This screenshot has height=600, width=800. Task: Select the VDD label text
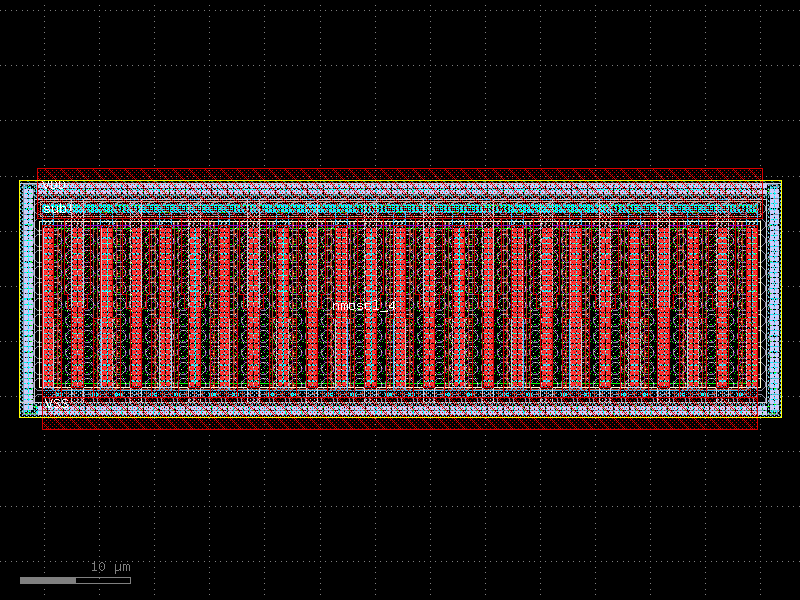tap(55, 183)
